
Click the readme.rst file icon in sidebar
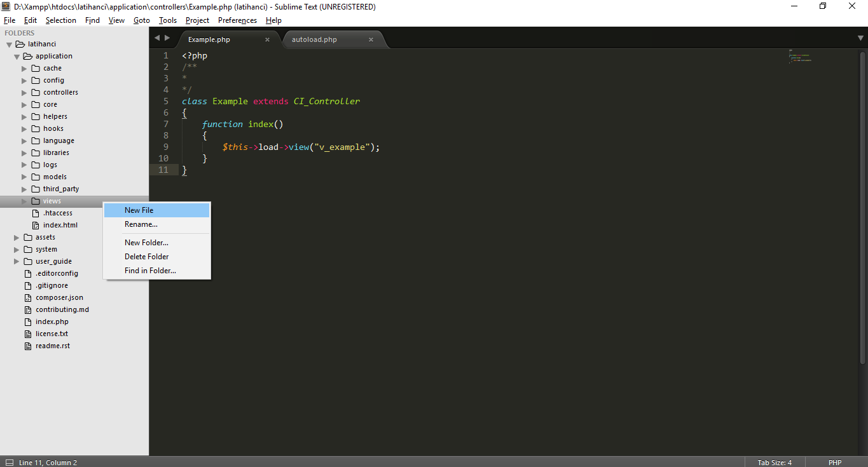[27, 346]
